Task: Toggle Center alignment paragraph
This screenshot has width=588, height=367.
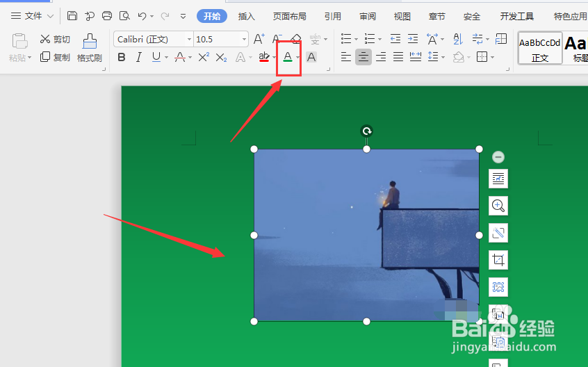Action: pos(363,57)
